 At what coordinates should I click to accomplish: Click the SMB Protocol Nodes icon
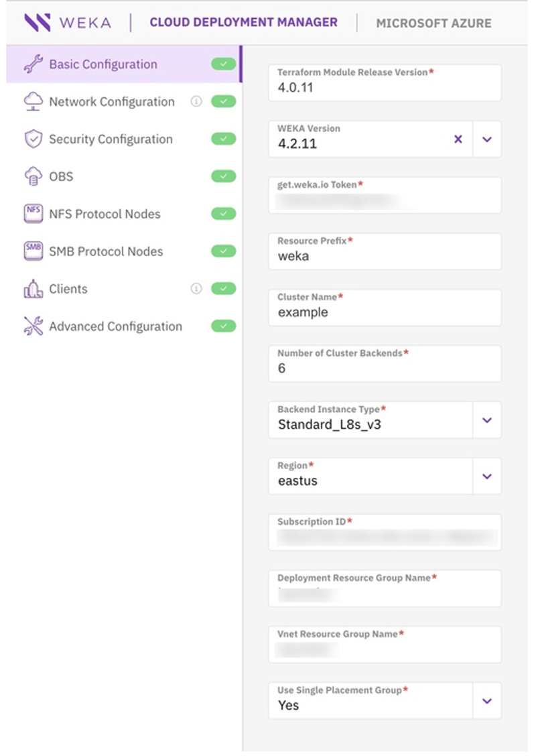32,251
